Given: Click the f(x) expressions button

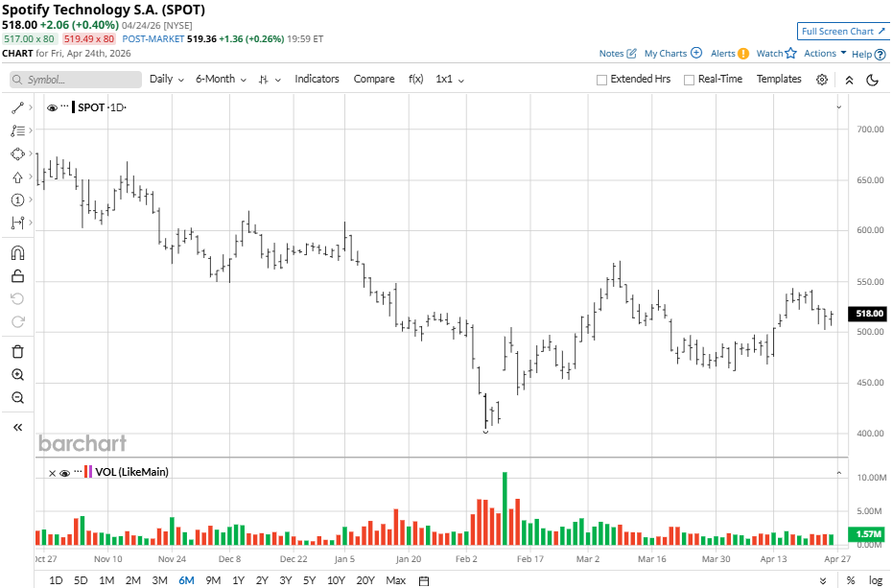Looking at the screenshot, I should pos(415,80).
